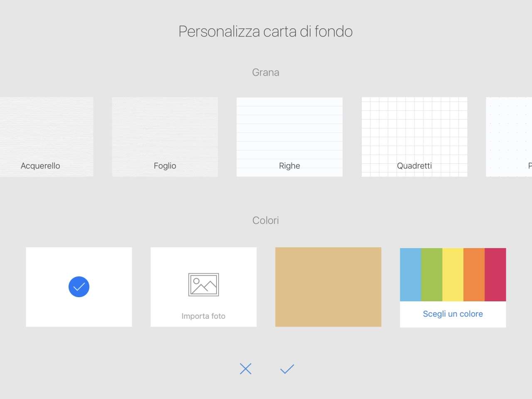Screen dimensions: 532x399
Task: Click the Grana section heading
Action: coord(266,72)
